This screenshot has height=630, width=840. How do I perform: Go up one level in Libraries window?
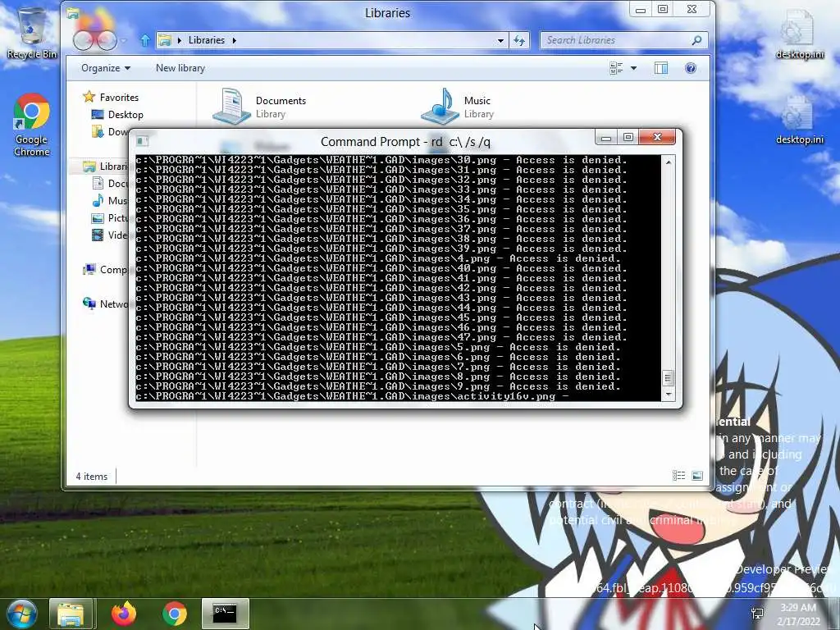click(x=144, y=40)
